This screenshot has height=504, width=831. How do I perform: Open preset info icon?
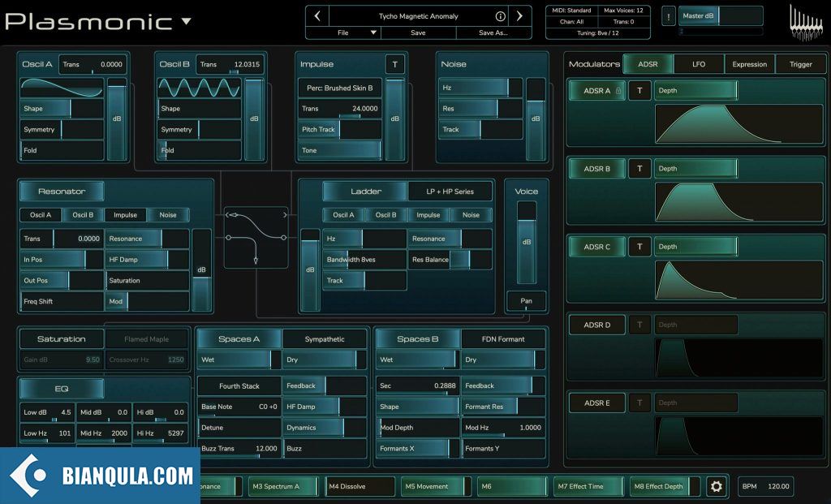[500, 16]
